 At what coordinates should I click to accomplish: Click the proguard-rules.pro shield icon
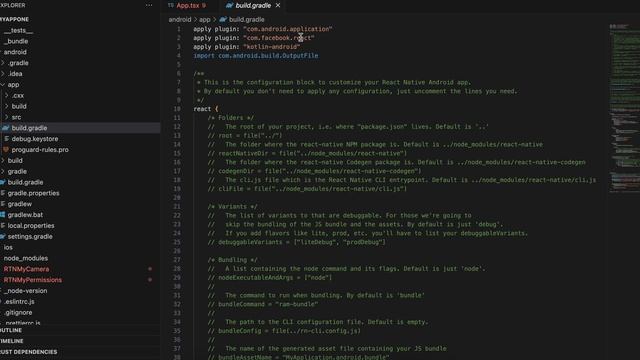click(x=6, y=149)
